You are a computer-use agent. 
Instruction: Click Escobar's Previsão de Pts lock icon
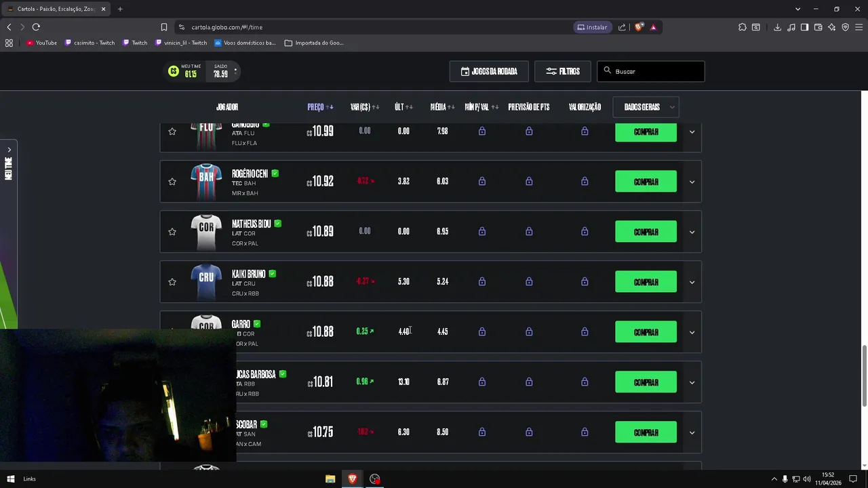[x=529, y=432]
